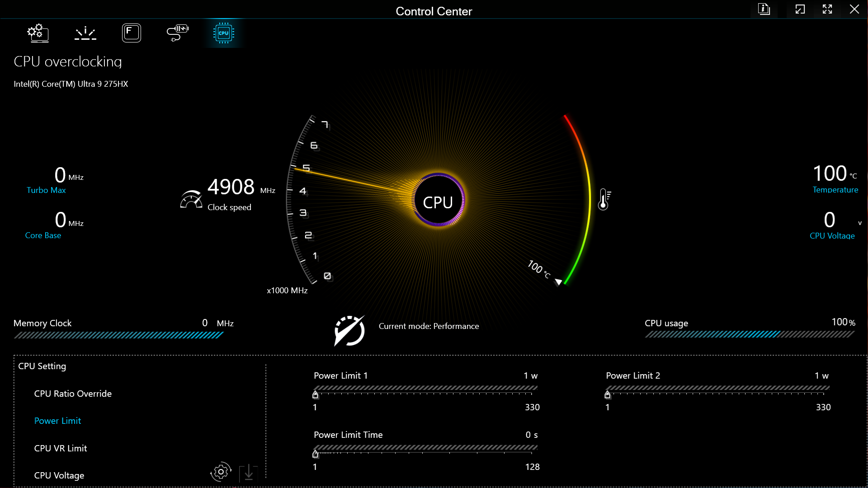Click the reset-to-default gear icon
868x488 pixels.
pyautogui.click(x=221, y=472)
